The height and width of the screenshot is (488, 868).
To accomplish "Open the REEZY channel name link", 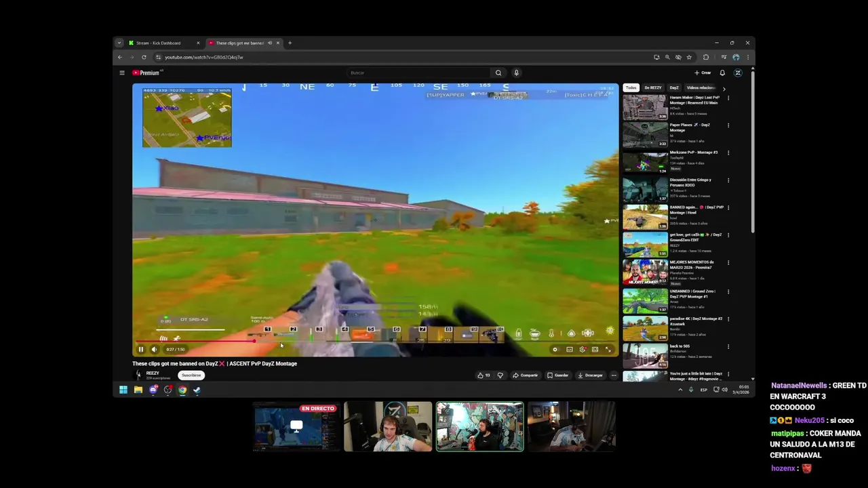I will pos(153,373).
